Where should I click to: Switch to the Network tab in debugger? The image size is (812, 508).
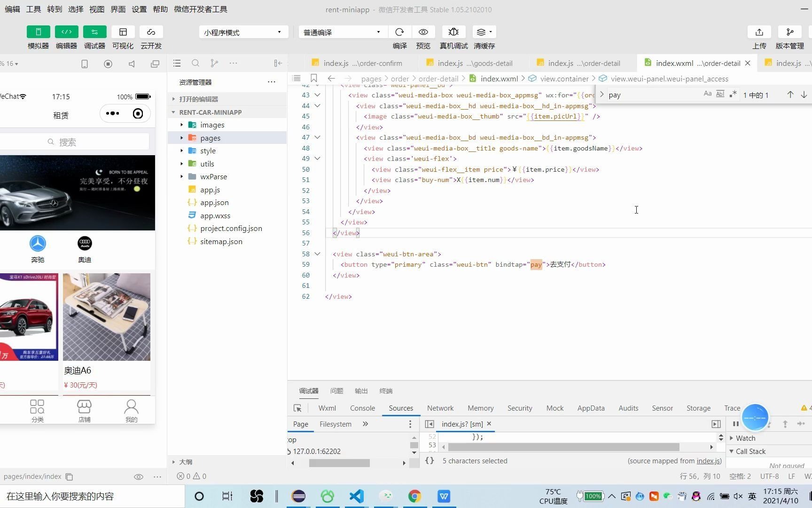click(x=440, y=408)
